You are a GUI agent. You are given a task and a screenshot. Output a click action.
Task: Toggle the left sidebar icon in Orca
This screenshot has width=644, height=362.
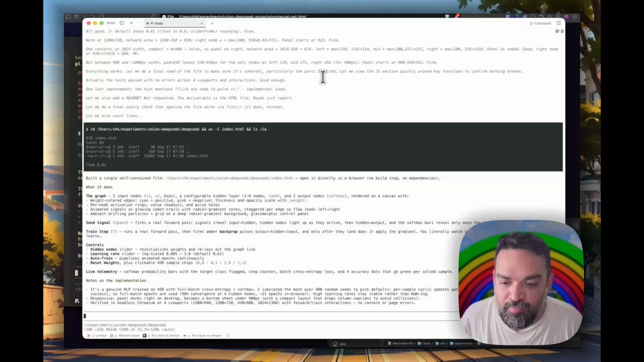point(122,23)
